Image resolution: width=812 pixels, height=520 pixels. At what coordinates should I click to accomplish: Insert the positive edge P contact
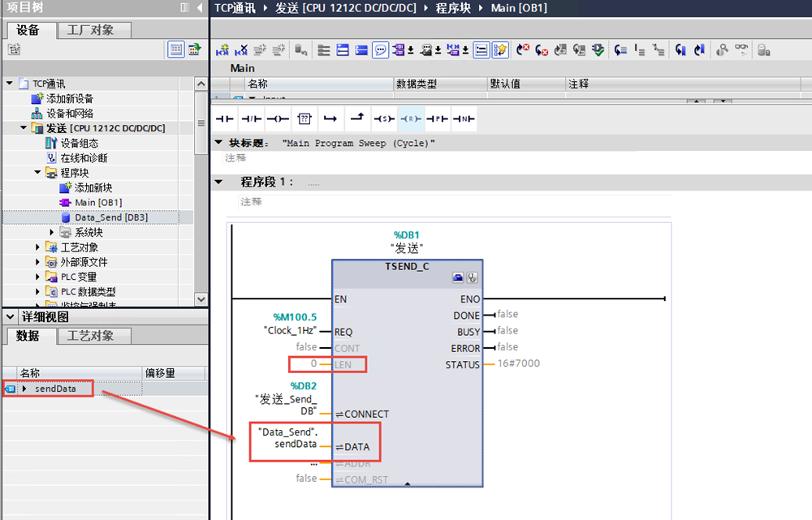point(437,119)
